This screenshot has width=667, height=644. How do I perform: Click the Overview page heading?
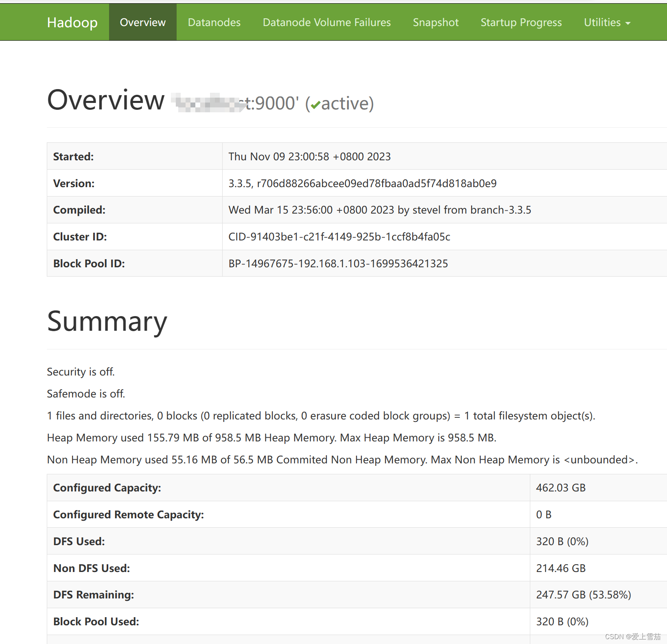106,100
